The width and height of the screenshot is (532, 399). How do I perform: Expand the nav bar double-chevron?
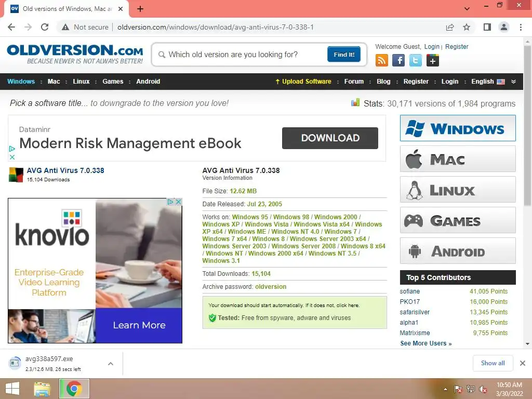[x=513, y=82]
